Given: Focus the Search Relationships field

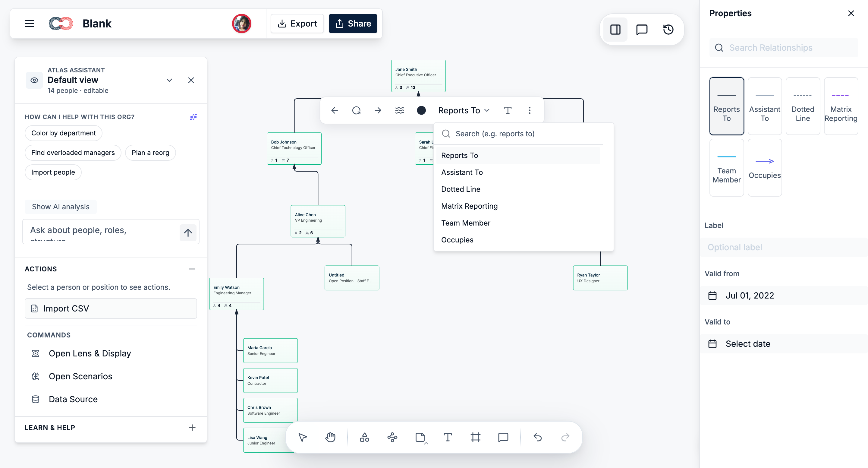Looking at the screenshot, I should 784,48.
